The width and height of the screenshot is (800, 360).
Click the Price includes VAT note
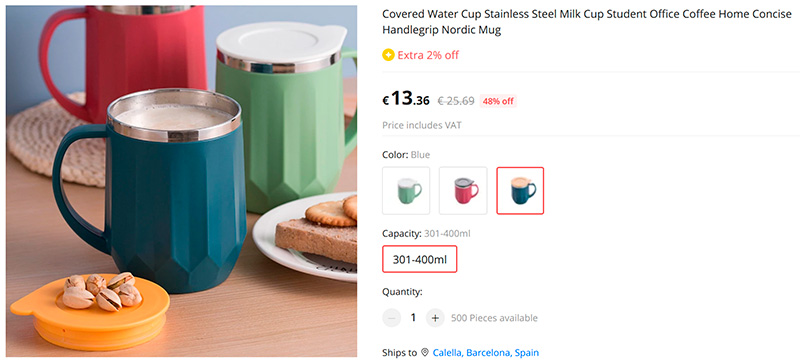point(422,125)
